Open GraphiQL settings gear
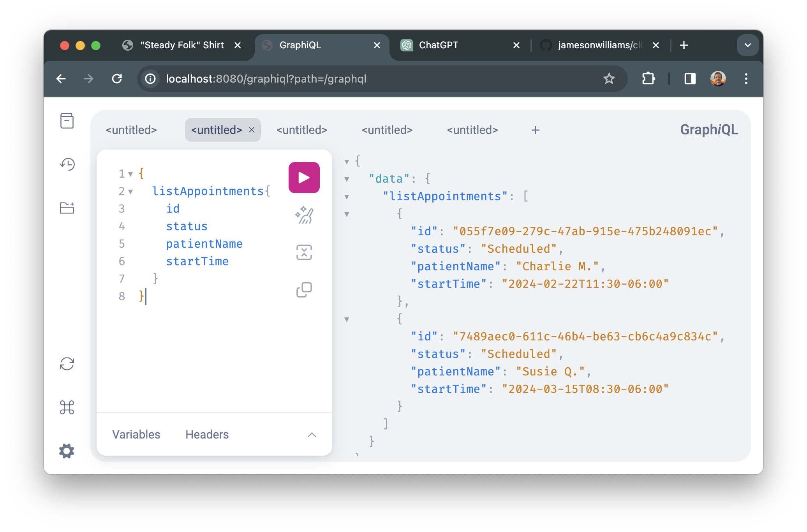This screenshot has width=807, height=532. [67, 451]
